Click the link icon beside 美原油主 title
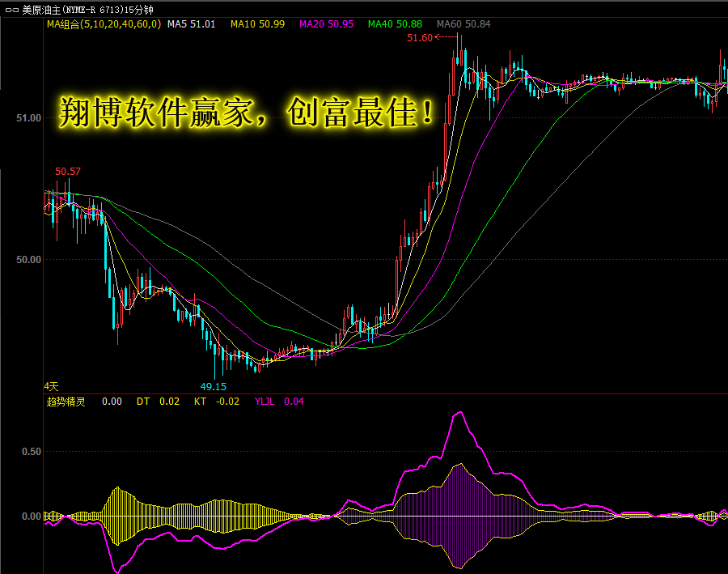 [x=11, y=10]
